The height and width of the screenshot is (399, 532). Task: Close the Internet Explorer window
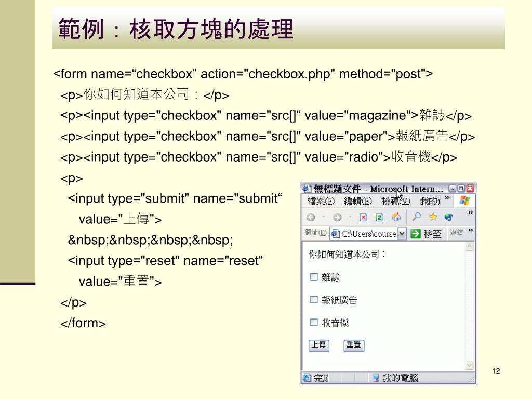click(x=470, y=188)
